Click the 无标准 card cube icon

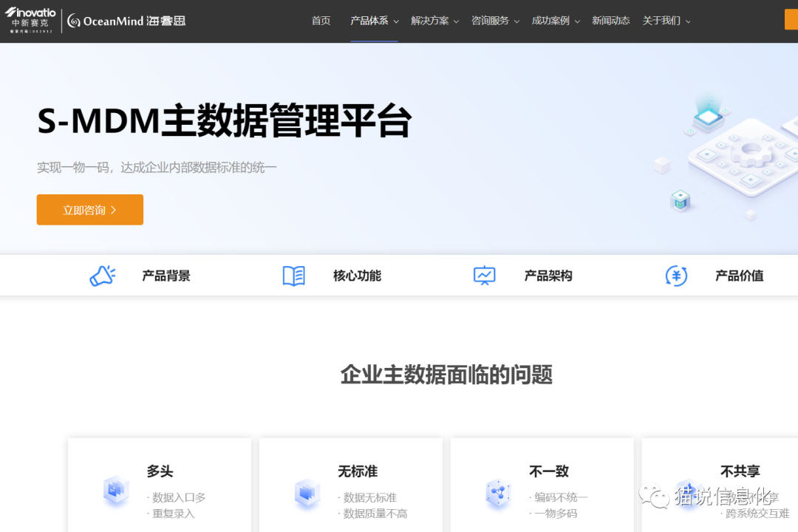pyautogui.click(x=307, y=493)
